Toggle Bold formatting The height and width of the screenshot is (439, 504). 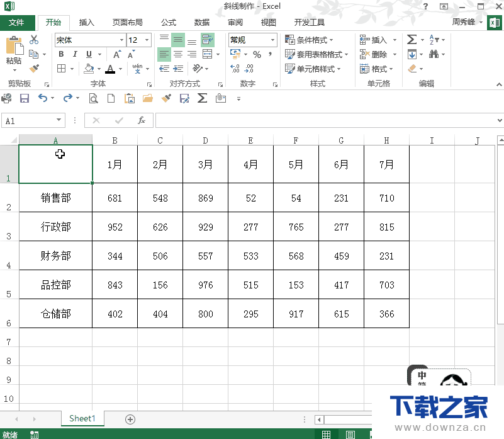[61, 54]
